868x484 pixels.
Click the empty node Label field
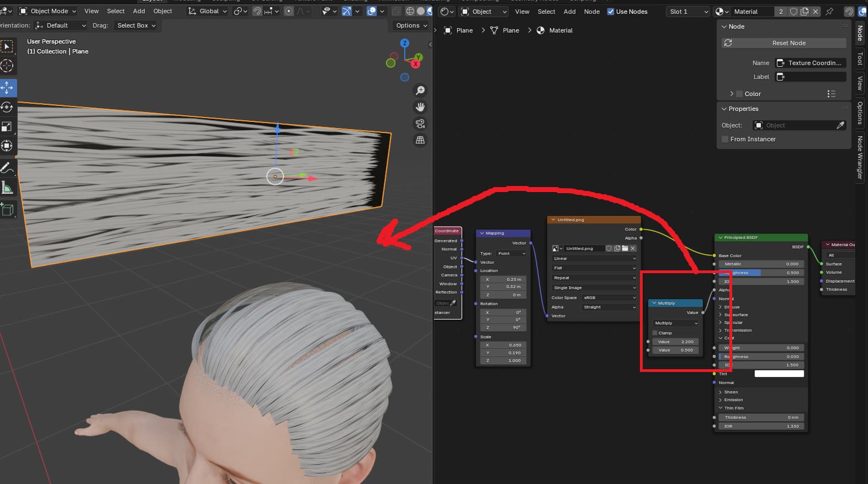(811, 77)
